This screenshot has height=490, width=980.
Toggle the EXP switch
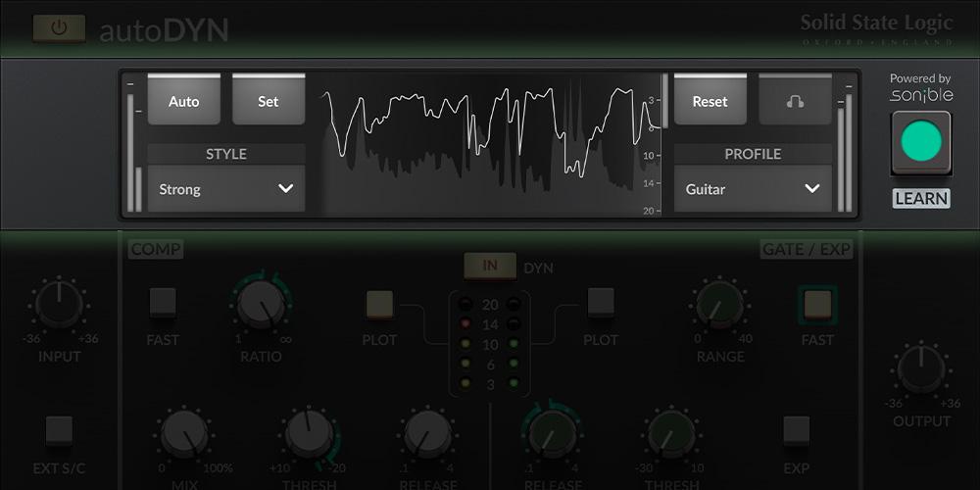pos(796,430)
